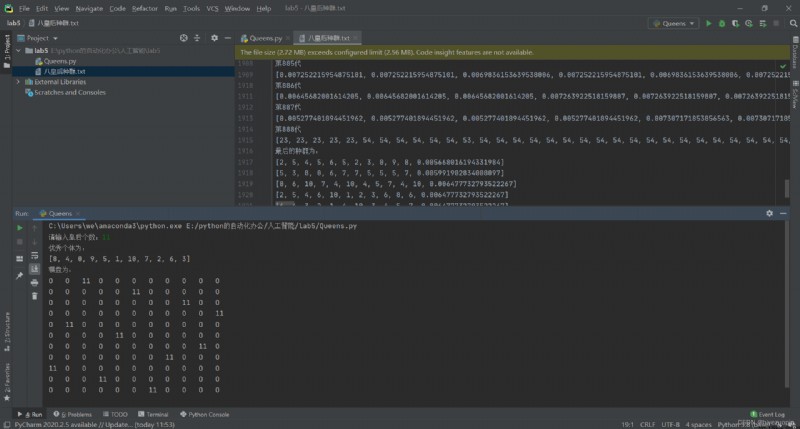Image resolution: width=800 pixels, height=429 pixels.
Task: Open the SciView side tool window
Action: coord(795,94)
